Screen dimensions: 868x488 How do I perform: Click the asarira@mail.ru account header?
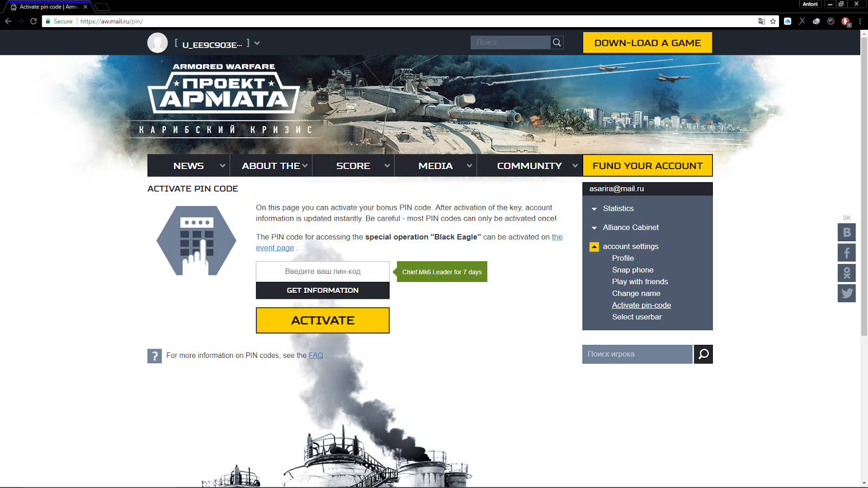click(x=648, y=189)
